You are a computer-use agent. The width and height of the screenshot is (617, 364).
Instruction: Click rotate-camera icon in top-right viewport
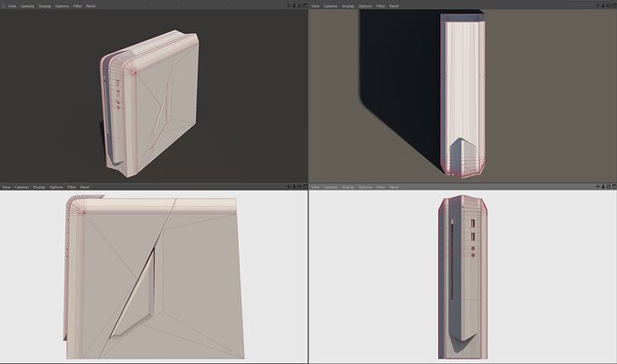(608, 5)
